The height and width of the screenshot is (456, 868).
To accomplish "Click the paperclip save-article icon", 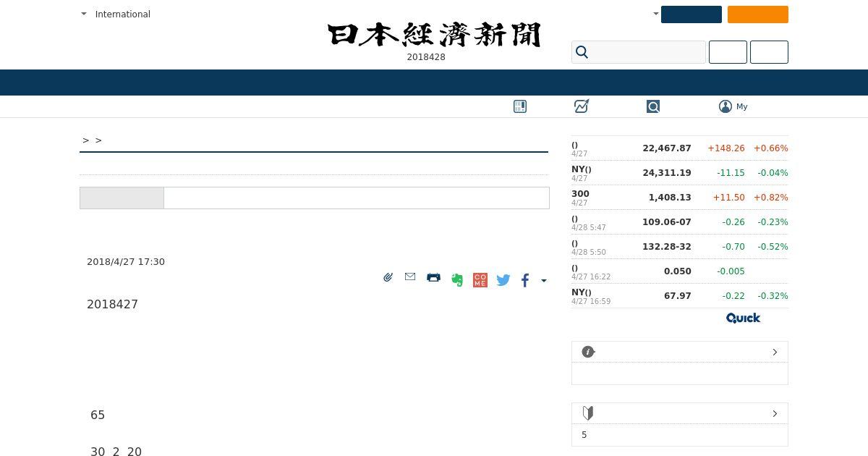I will point(388,277).
